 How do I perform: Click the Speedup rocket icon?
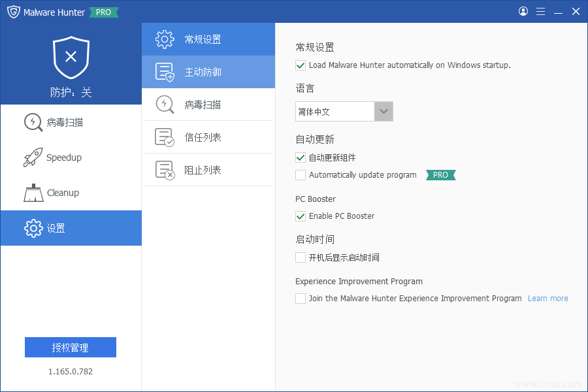coord(33,157)
